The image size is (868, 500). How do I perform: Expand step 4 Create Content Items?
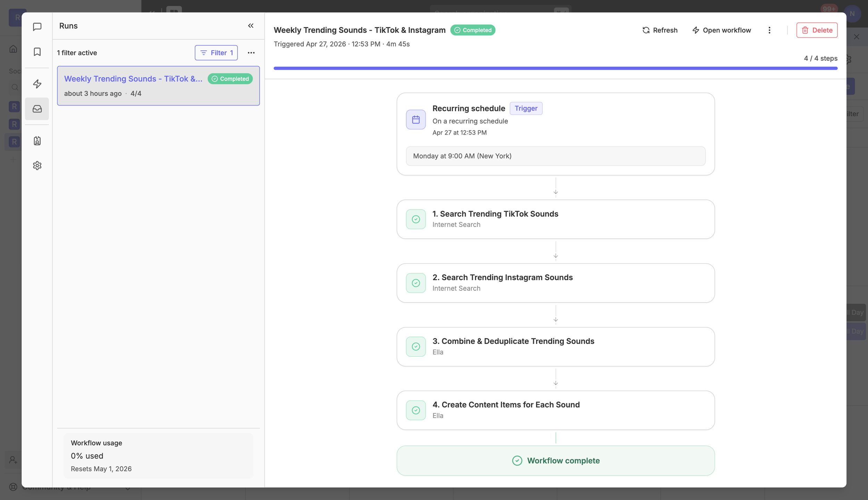[556, 410]
